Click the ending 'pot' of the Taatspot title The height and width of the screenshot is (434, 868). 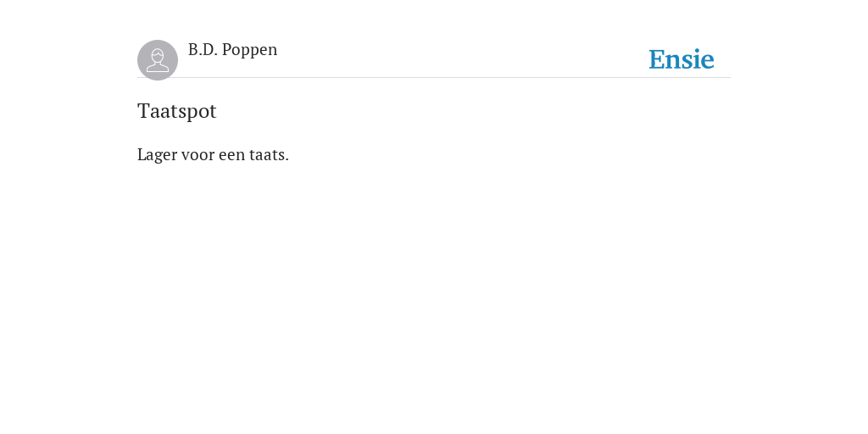click(203, 112)
